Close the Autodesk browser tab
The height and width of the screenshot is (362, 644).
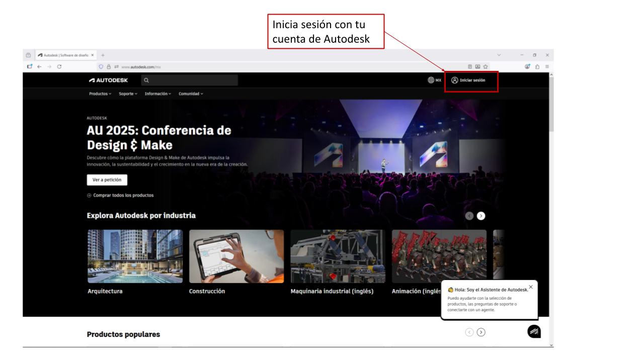click(x=93, y=55)
